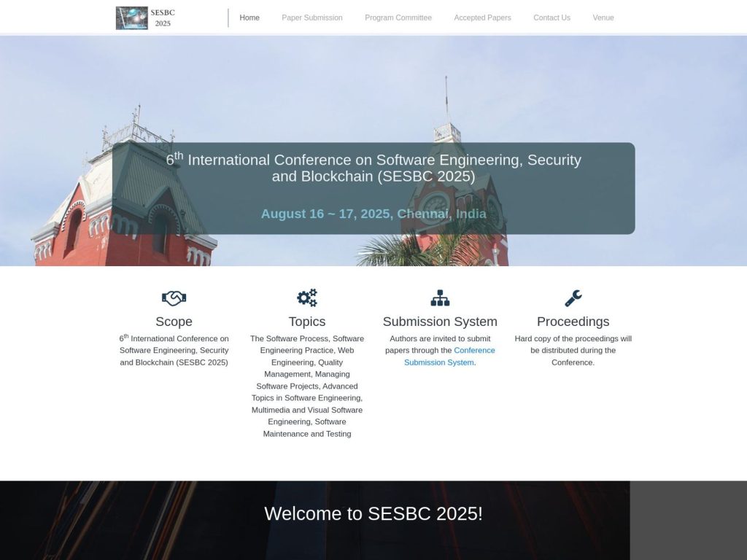Click the Scope heading
The height and width of the screenshot is (560, 747).
click(x=174, y=322)
